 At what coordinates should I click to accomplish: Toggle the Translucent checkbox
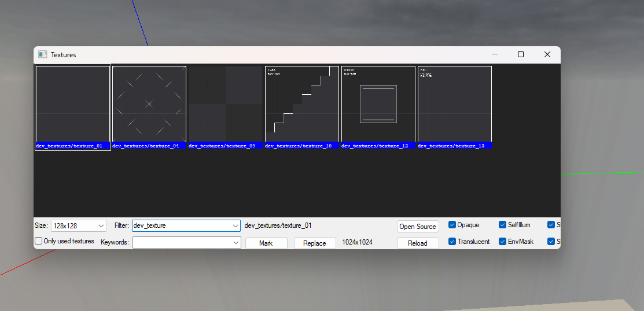point(452,242)
